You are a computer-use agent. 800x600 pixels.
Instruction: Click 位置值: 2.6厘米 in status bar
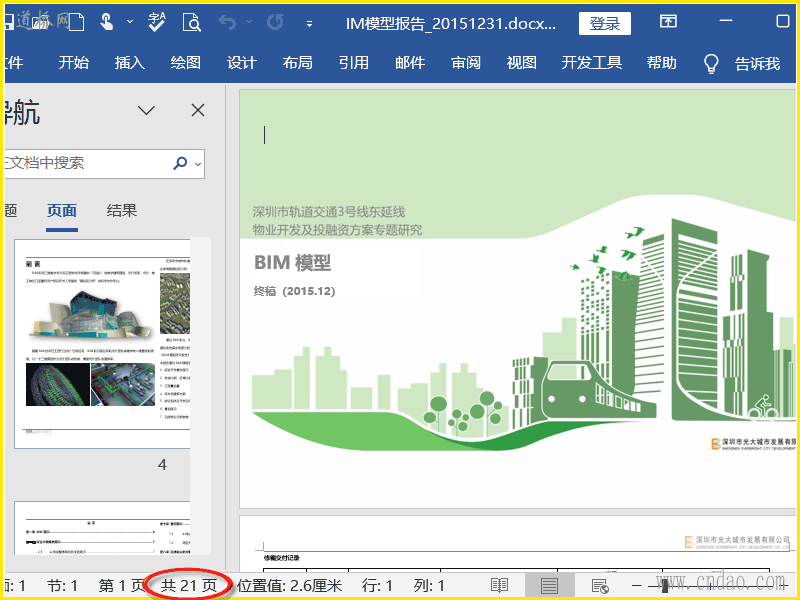pos(290,586)
